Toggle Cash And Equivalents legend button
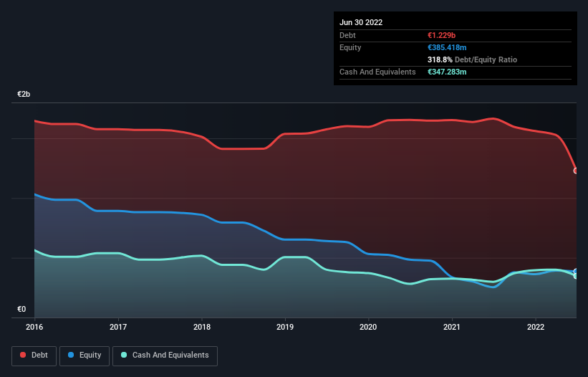588x377 pixels. tap(165, 355)
